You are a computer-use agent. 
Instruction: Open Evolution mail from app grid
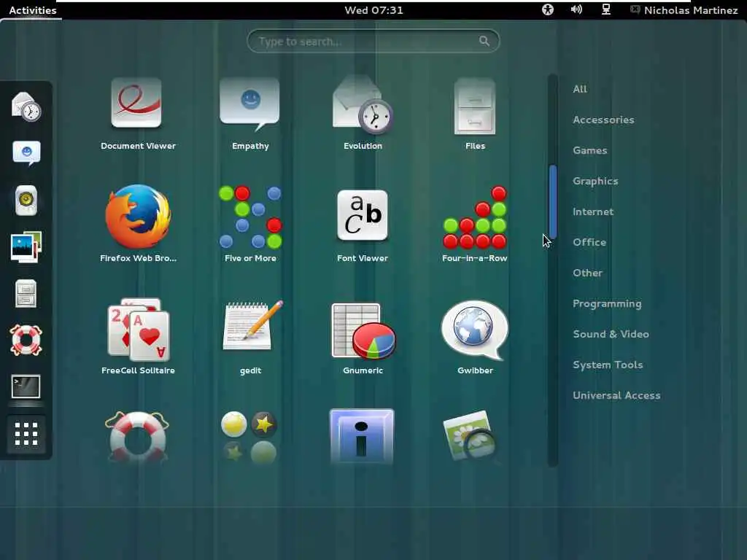363,113
